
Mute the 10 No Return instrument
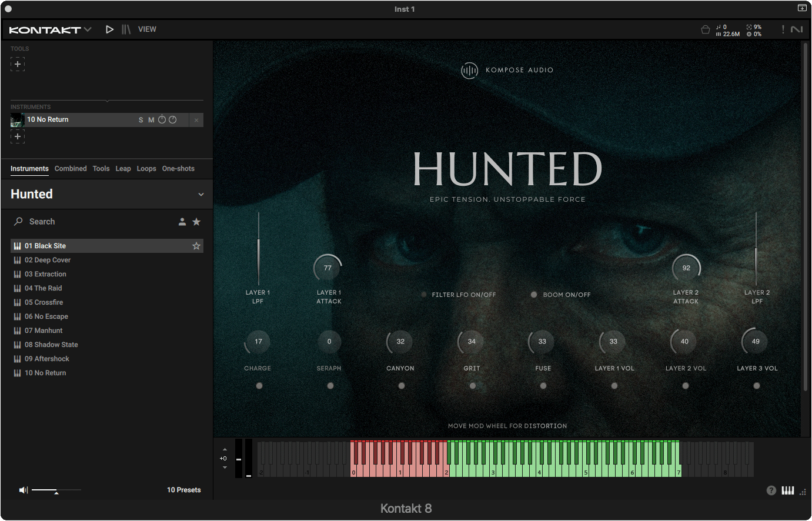pos(151,120)
